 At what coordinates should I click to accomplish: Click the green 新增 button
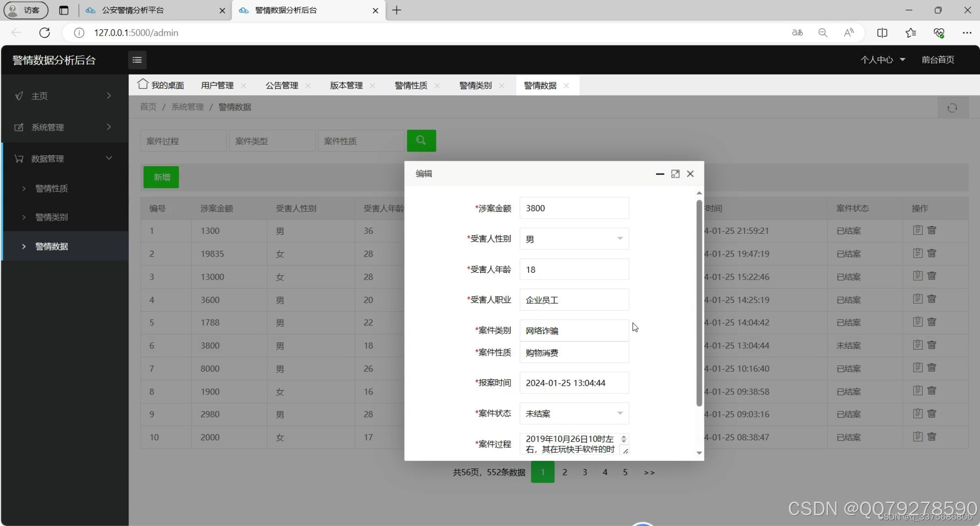point(161,177)
